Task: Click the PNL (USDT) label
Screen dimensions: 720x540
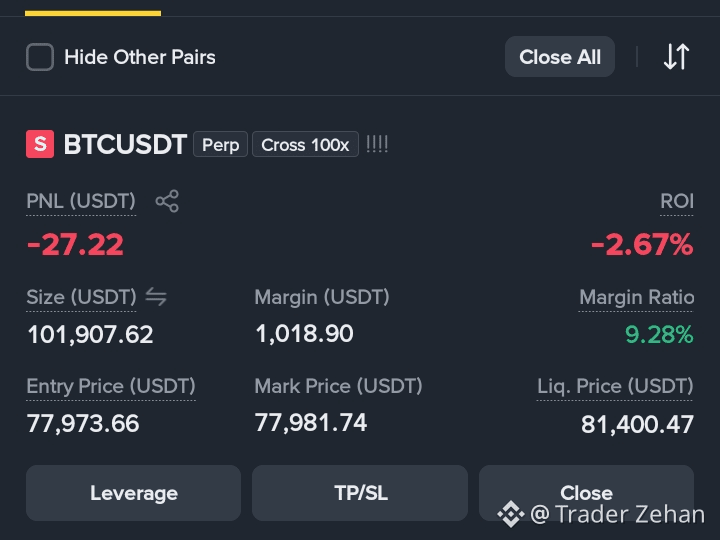Action: click(x=81, y=201)
